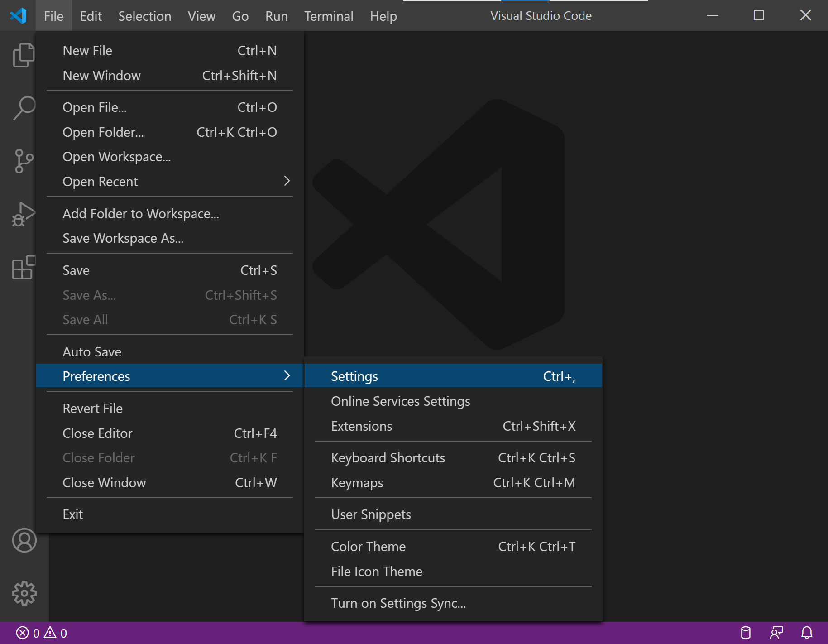Open notifications bell in status bar
The image size is (828, 644).
(x=807, y=633)
